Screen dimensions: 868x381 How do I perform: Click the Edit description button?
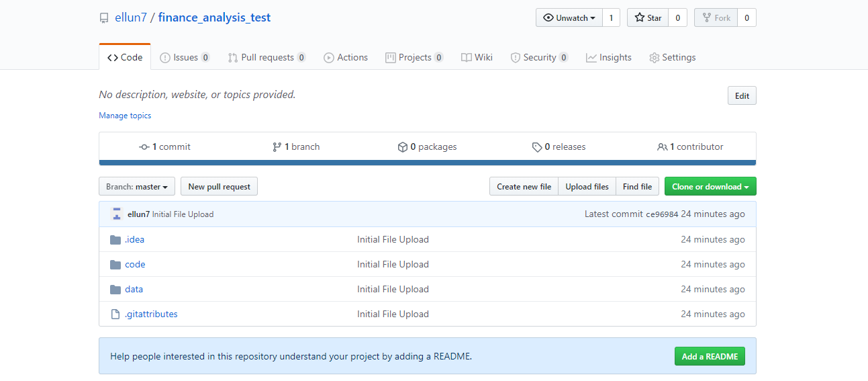click(x=742, y=95)
